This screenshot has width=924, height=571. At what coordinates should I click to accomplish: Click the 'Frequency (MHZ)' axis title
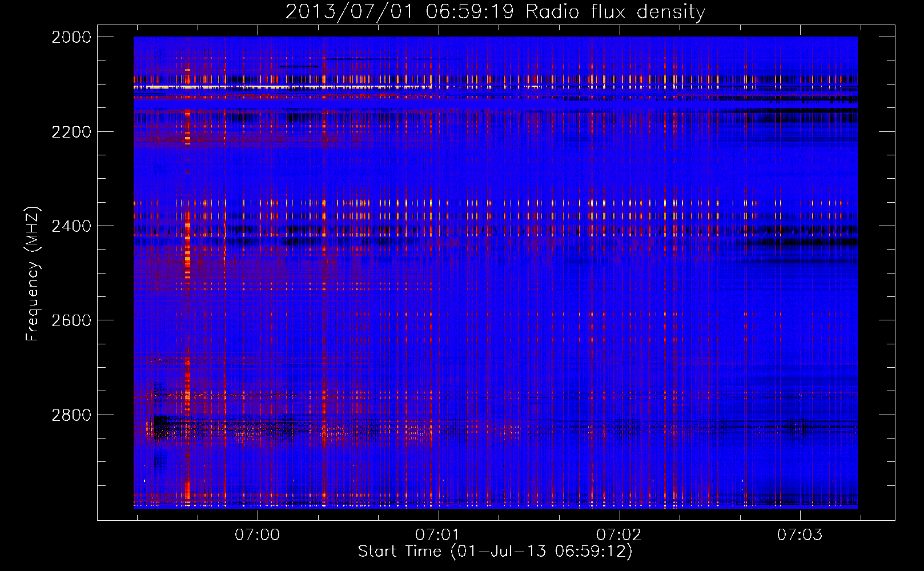coord(33,274)
